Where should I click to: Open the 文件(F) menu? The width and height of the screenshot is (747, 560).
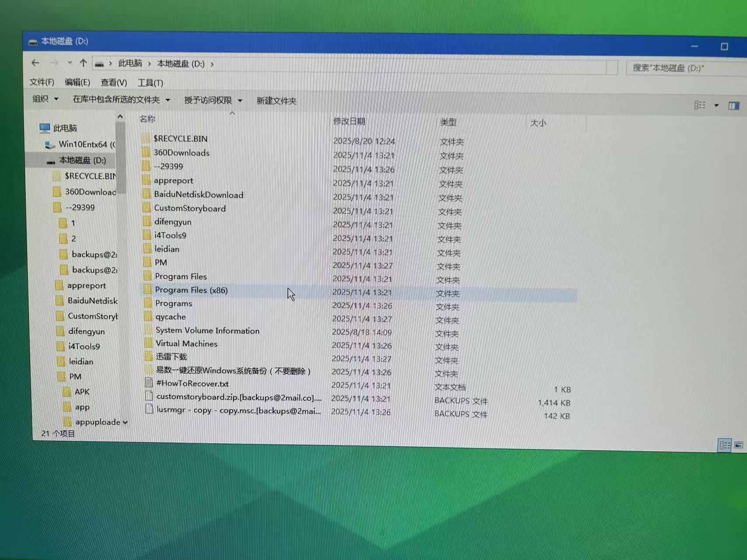(x=42, y=82)
